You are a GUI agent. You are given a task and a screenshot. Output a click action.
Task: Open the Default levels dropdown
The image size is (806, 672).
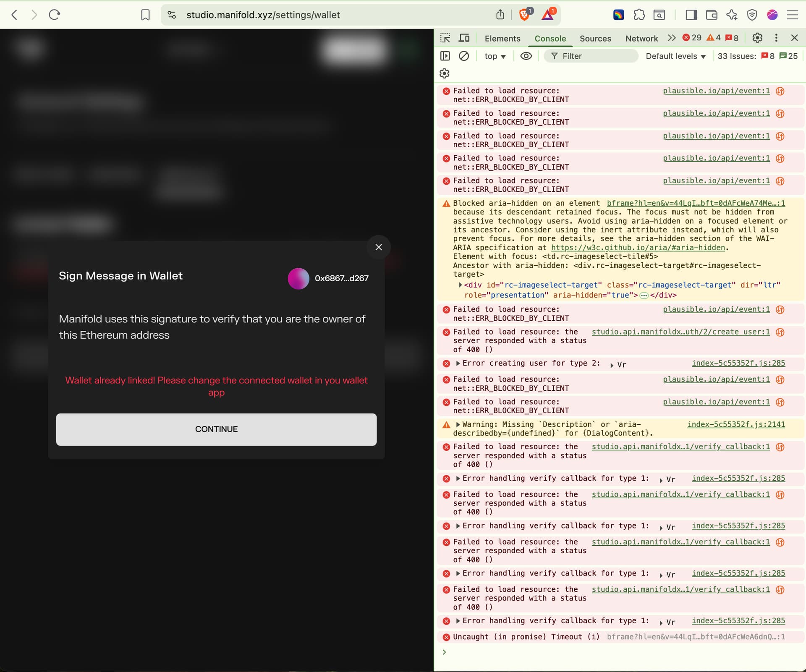[675, 56]
